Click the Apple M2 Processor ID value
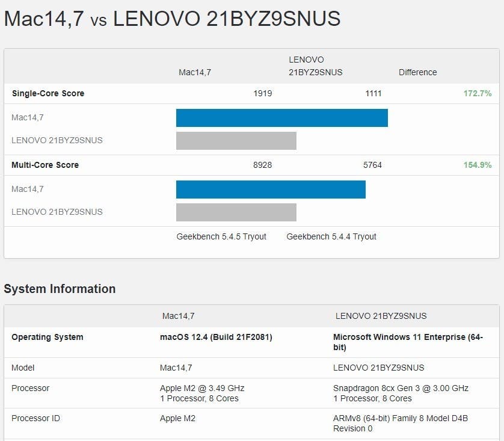 click(x=177, y=418)
